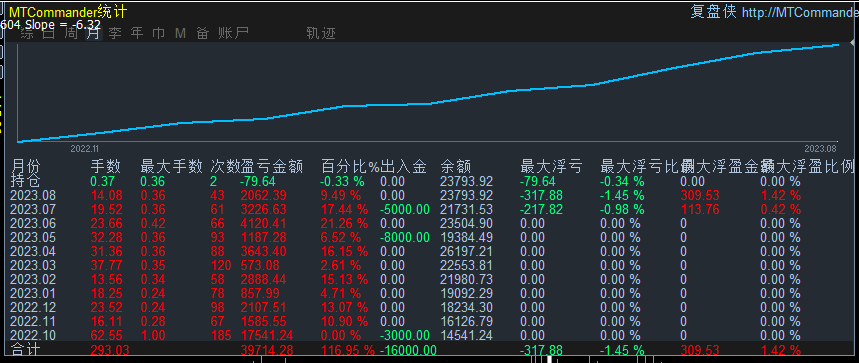
Task: Click the 复盘侠 label
Action: pyautogui.click(x=714, y=12)
